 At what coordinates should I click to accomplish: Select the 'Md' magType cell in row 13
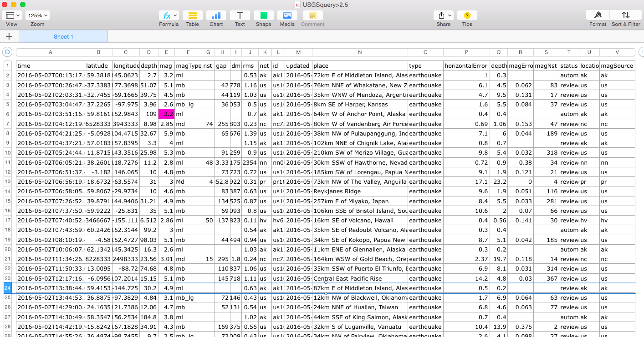(x=188, y=182)
